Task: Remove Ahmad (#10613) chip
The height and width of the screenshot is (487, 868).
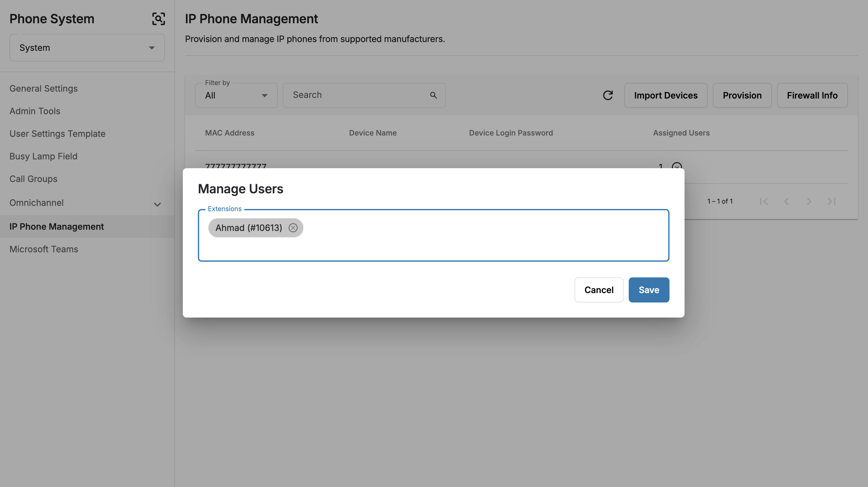Action: (293, 227)
